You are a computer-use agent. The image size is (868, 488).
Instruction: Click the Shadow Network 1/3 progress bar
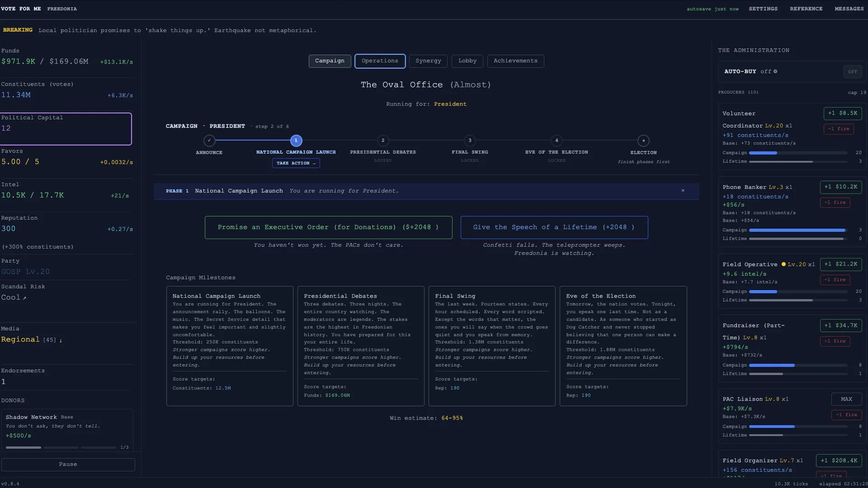pyautogui.click(x=61, y=447)
